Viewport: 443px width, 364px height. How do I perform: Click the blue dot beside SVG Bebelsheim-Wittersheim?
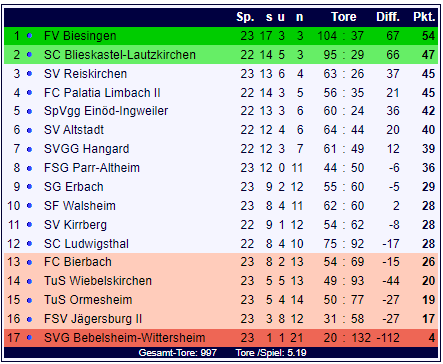pyautogui.click(x=29, y=338)
